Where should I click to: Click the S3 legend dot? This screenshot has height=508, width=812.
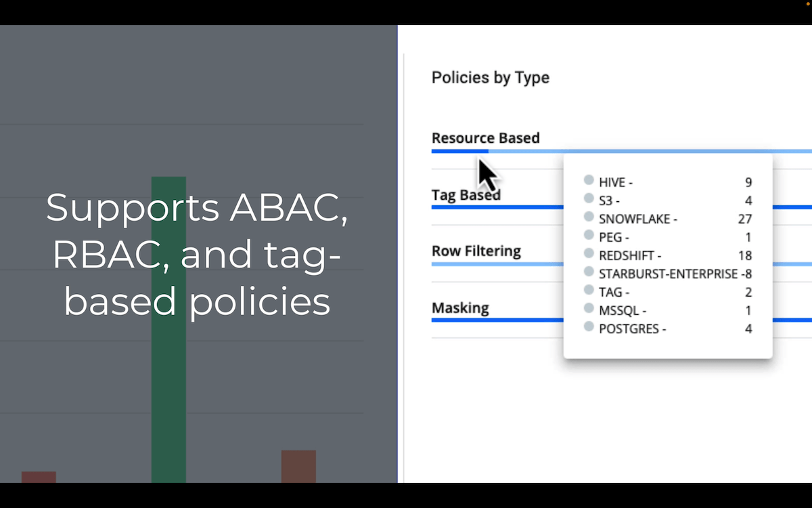tap(589, 198)
